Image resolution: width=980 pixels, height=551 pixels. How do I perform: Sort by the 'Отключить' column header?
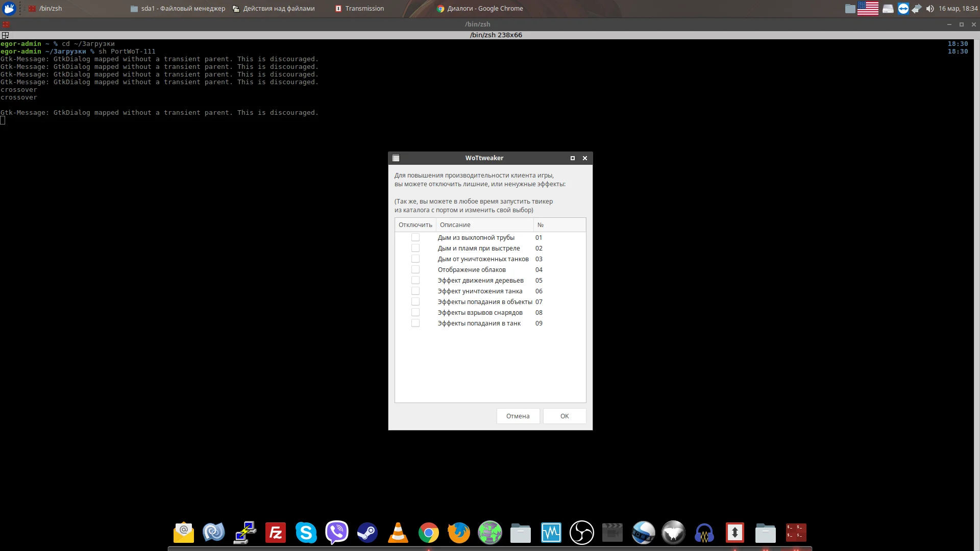point(415,225)
